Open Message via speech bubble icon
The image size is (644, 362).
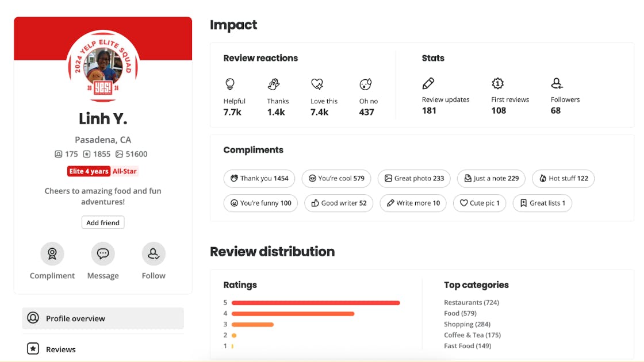[x=103, y=253]
